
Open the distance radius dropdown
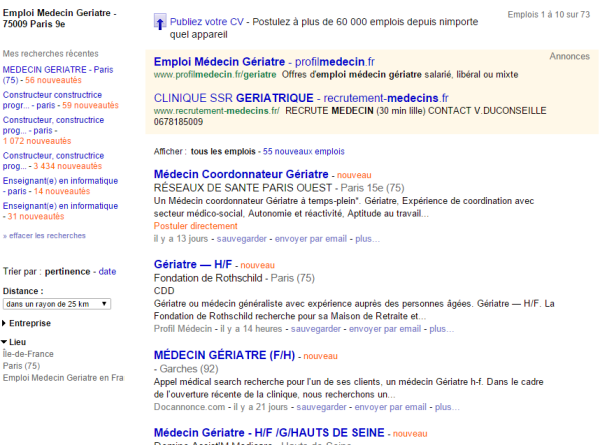[56, 303]
